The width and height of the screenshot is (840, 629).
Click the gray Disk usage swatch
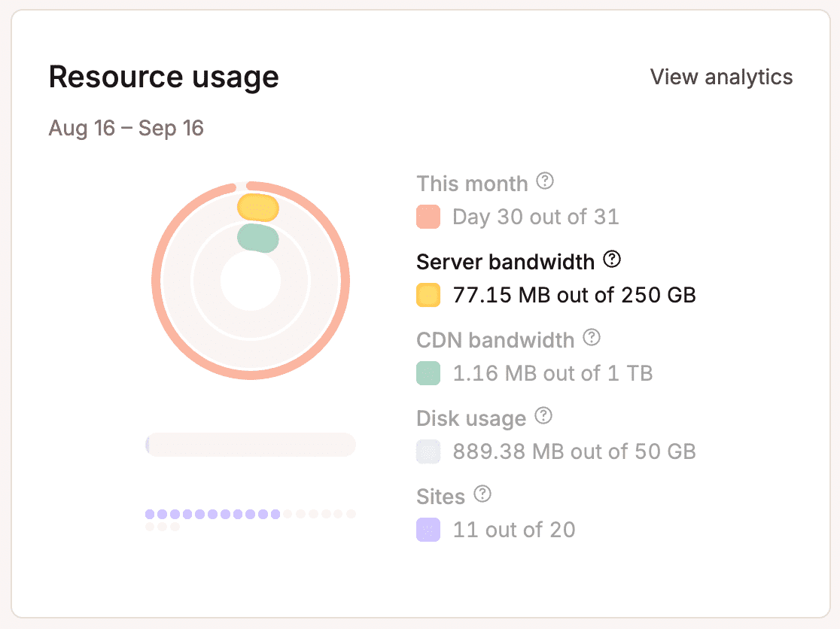click(428, 451)
